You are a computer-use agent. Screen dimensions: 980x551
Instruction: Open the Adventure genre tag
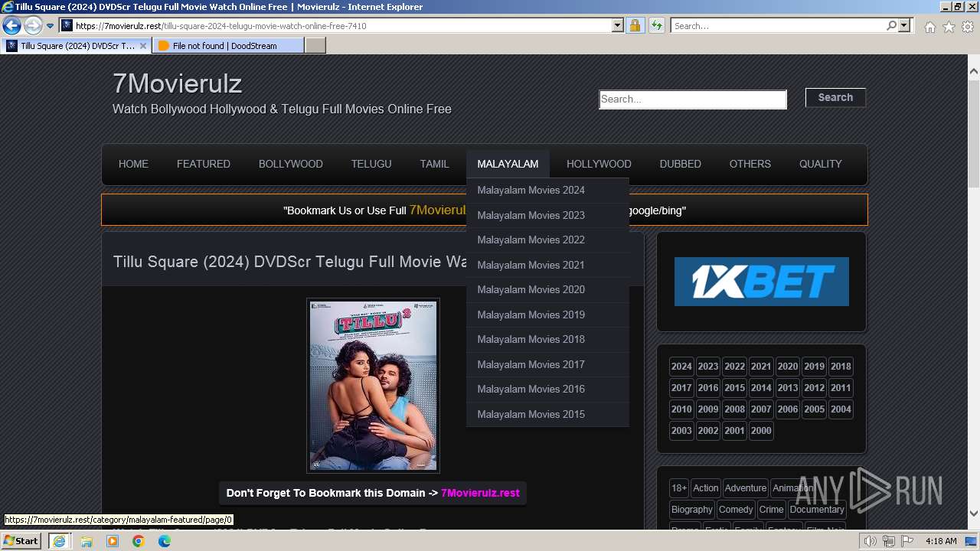pyautogui.click(x=746, y=488)
